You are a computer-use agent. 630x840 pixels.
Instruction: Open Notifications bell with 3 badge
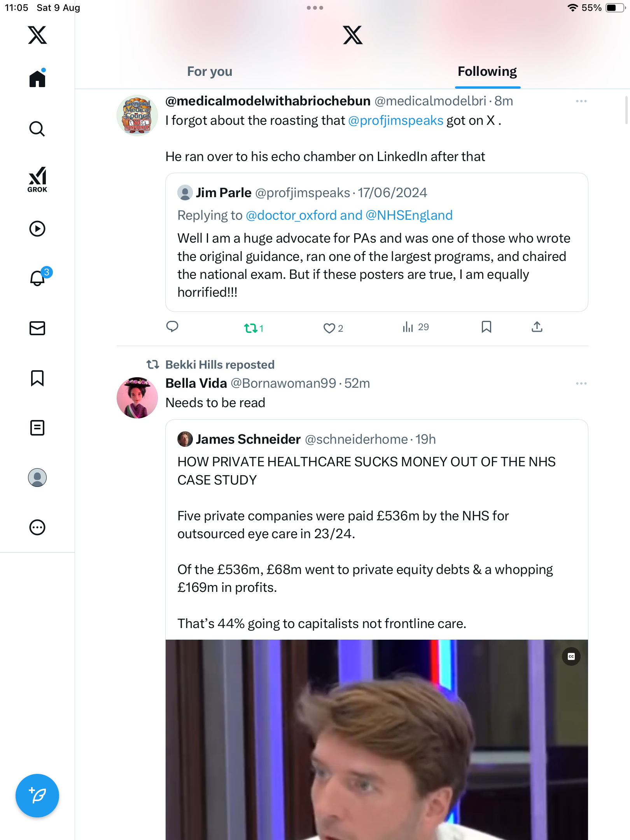pos(38,278)
